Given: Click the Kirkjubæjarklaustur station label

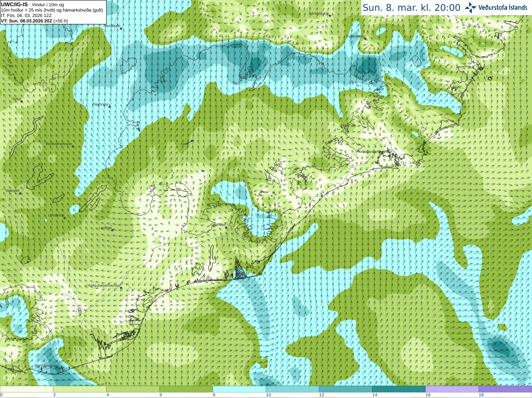Looking at the screenshot, I should (x=104, y=285).
